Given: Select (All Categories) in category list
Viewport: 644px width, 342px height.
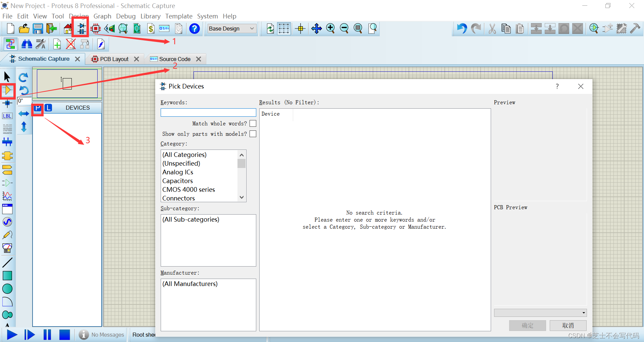Looking at the screenshot, I should click(184, 155).
